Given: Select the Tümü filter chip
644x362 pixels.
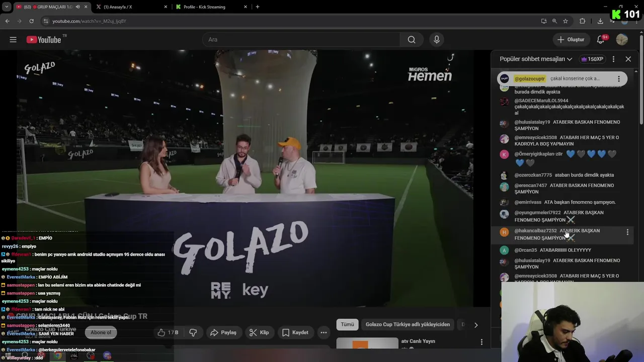Looking at the screenshot, I should 348,324.
